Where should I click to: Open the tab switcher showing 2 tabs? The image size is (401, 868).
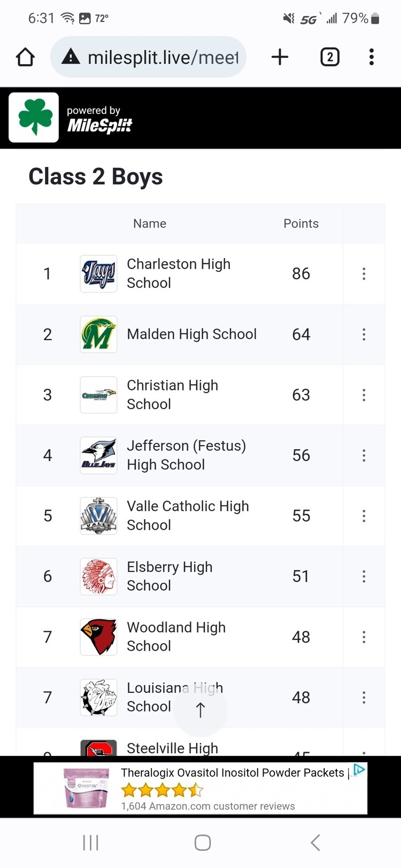pyautogui.click(x=330, y=57)
